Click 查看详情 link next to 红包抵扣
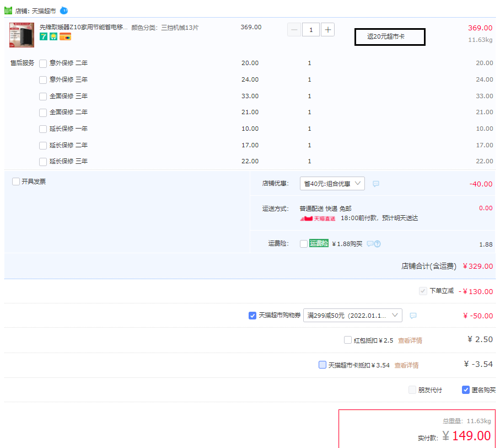500x448 pixels. pyautogui.click(x=410, y=340)
